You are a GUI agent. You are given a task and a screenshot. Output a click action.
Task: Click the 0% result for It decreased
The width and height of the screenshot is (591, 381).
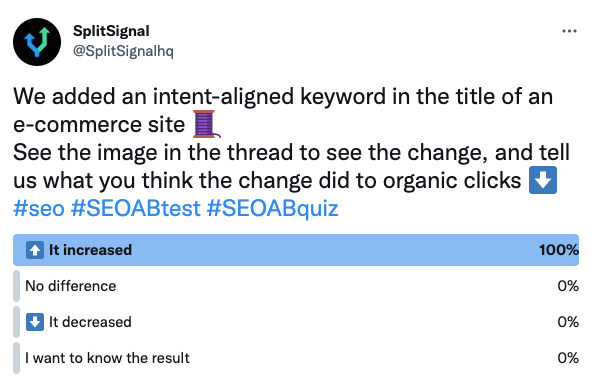(x=568, y=322)
